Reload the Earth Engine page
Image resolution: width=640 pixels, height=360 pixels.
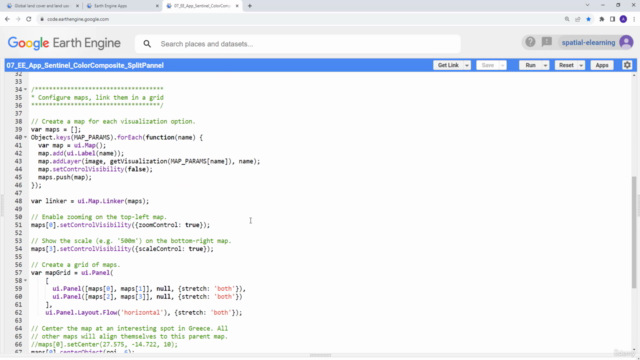click(x=29, y=19)
